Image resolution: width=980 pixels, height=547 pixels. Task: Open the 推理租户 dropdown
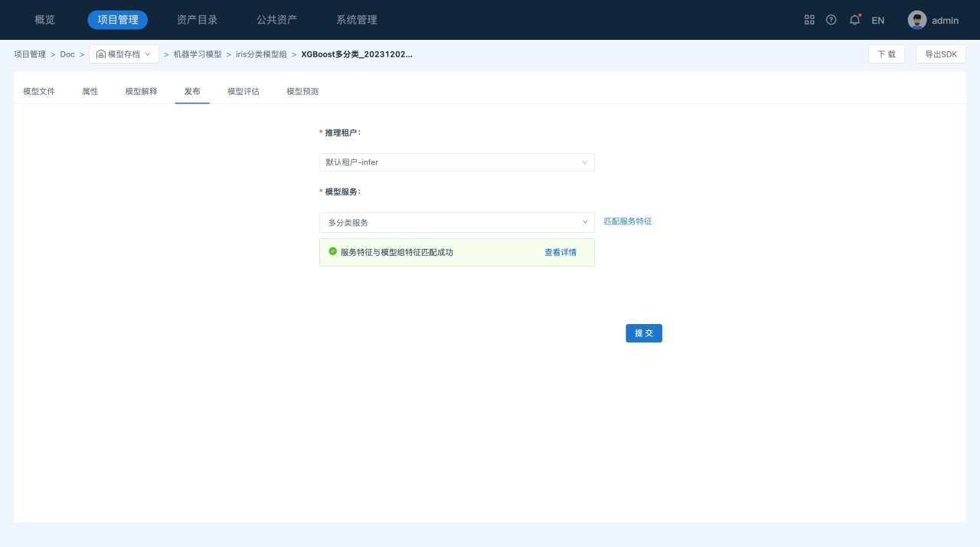click(x=456, y=162)
